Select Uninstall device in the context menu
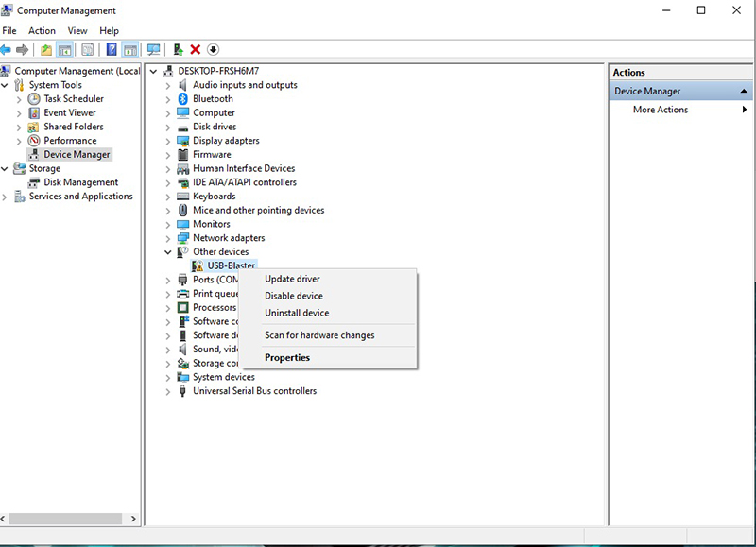Image resolution: width=756 pixels, height=547 pixels. (x=297, y=313)
